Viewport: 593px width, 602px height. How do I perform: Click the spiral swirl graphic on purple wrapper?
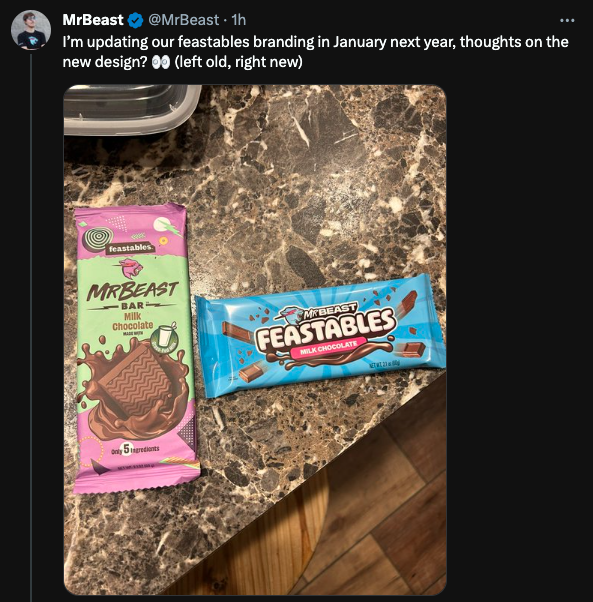point(95,240)
